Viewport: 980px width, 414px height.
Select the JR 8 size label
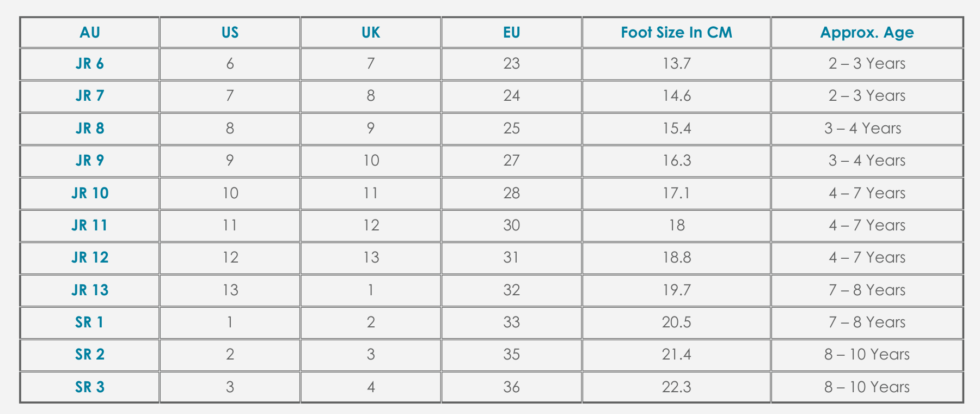click(x=90, y=129)
